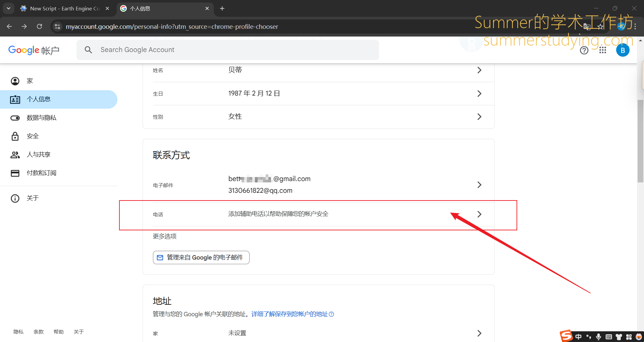The width and height of the screenshot is (644, 342).
Task: Open the Google apps grid
Action: [603, 50]
